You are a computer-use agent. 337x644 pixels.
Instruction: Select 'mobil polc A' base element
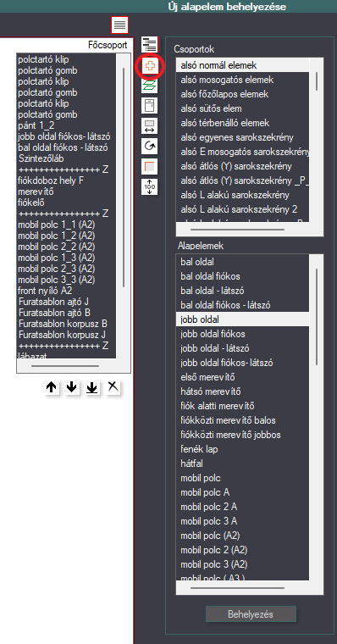click(243, 492)
